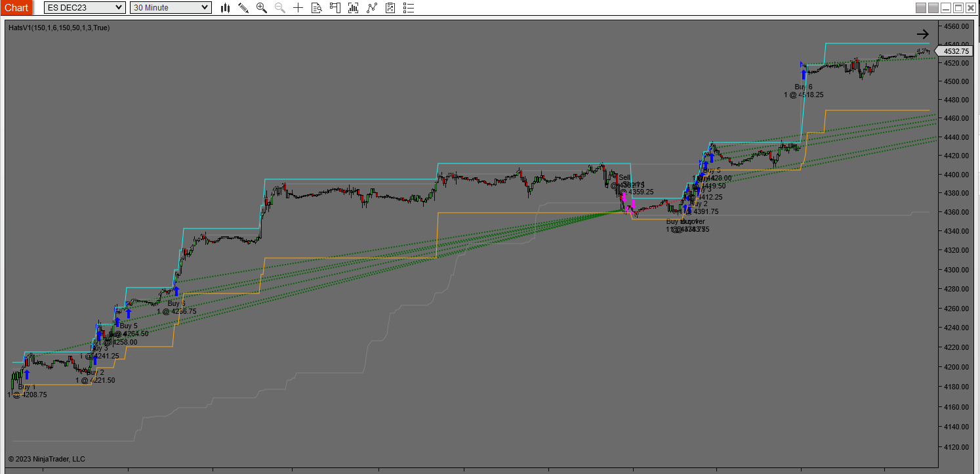Viewport: 980px width, 474px height.
Task: Open the chart Properties clipboard icon
Action: tap(389, 8)
